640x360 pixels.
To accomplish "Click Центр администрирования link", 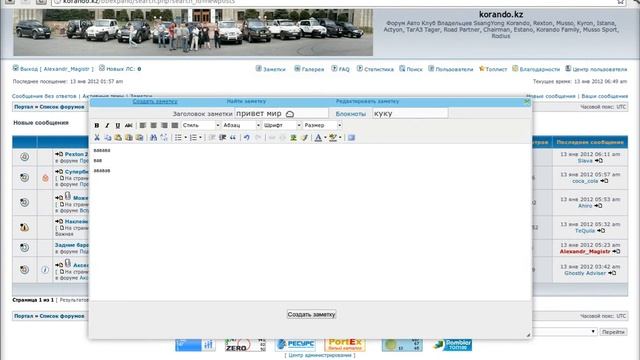I will coord(320,355).
